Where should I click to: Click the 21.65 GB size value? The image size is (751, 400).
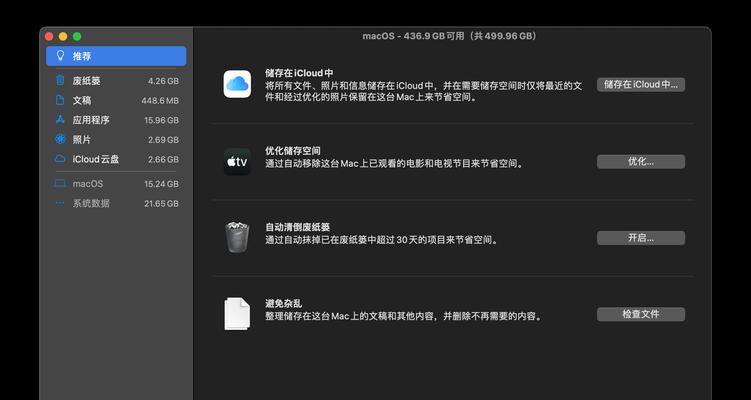point(161,204)
